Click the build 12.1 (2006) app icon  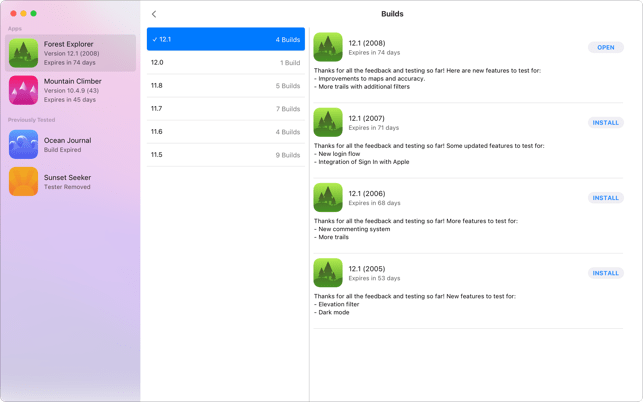[328, 197]
